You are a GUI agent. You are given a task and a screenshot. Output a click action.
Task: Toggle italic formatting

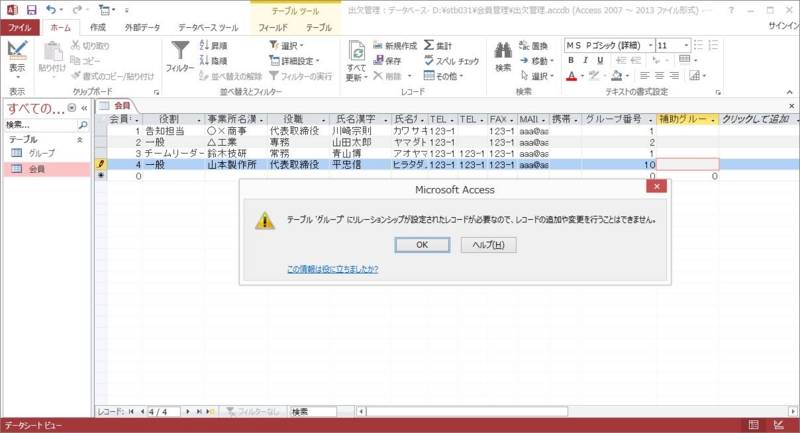click(x=585, y=61)
